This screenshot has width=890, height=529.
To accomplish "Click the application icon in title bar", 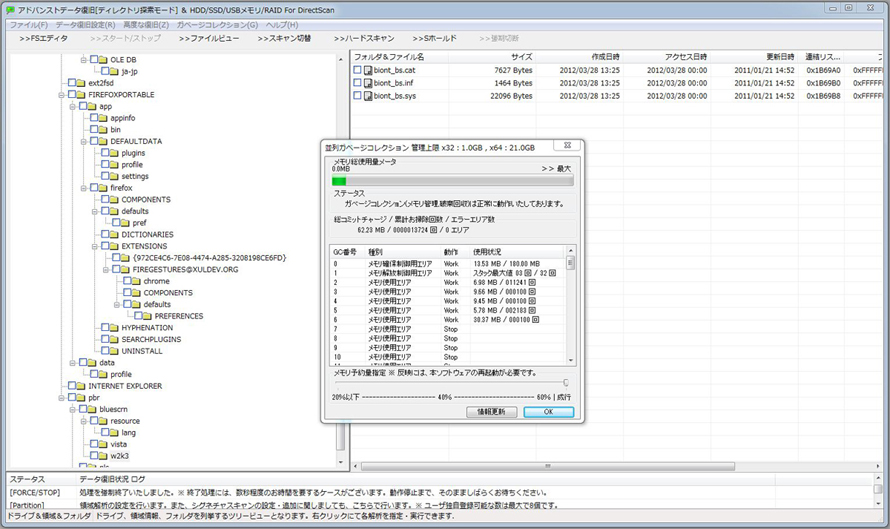I will coord(10,10).
